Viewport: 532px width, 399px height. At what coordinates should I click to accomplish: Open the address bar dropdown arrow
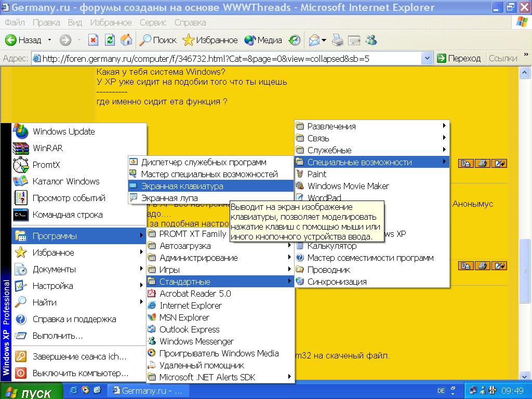[427, 58]
